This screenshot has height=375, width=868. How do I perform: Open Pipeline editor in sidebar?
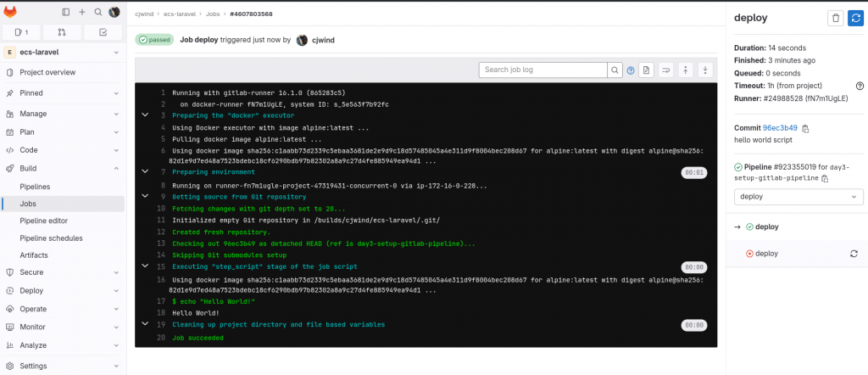pyautogui.click(x=44, y=221)
